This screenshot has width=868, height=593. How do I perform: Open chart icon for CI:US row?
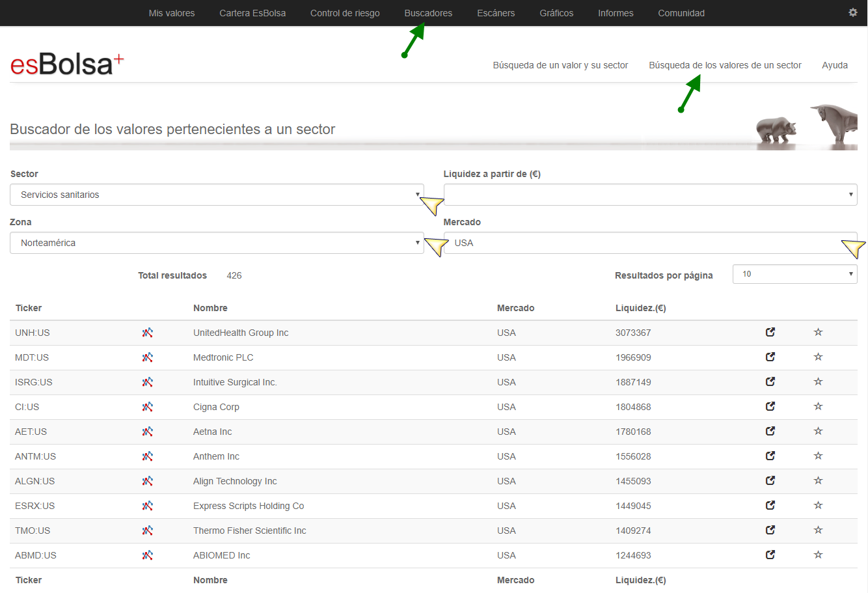click(x=148, y=407)
